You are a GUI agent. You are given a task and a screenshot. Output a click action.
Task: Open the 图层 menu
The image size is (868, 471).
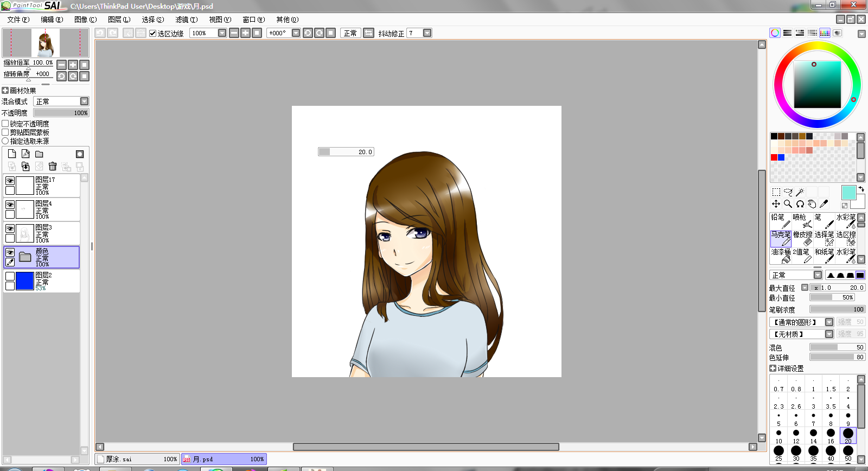point(119,20)
